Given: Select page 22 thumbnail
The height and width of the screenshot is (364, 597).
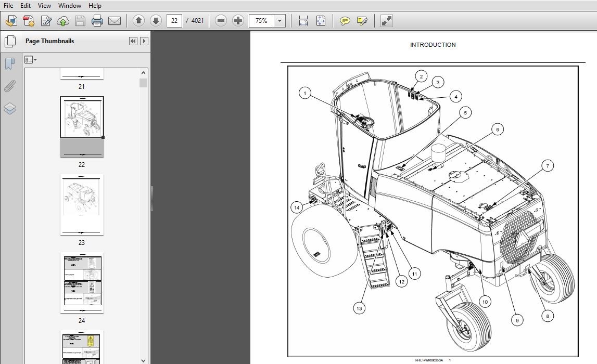Looking at the screenshot, I should 82,127.
